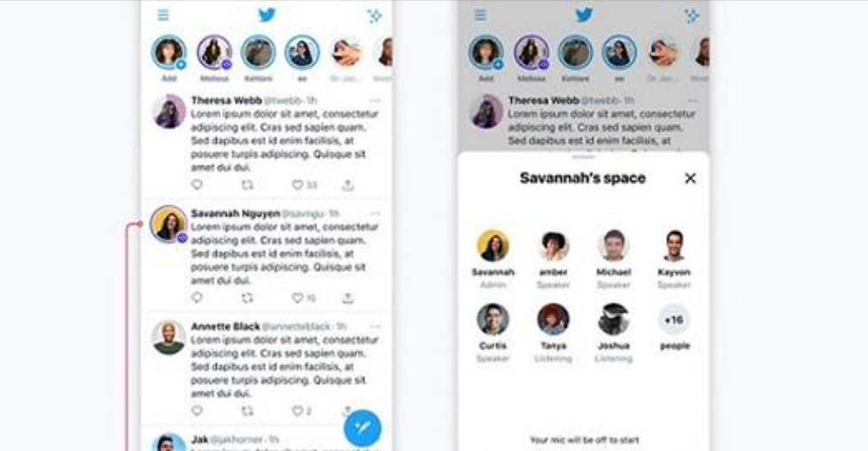Screen dimensions: 868x451
Task: Select Savannah admin avatar in space
Action: [x=492, y=245]
